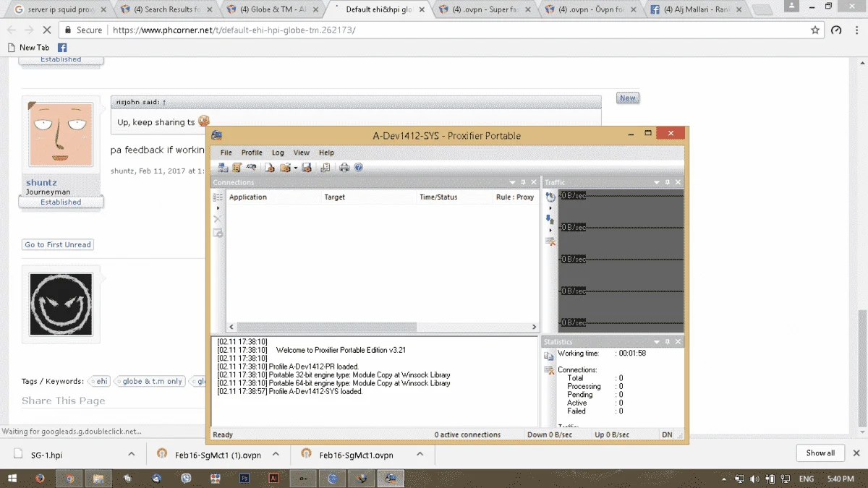
Task: Close the Traffic panel
Action: (678, 182)
